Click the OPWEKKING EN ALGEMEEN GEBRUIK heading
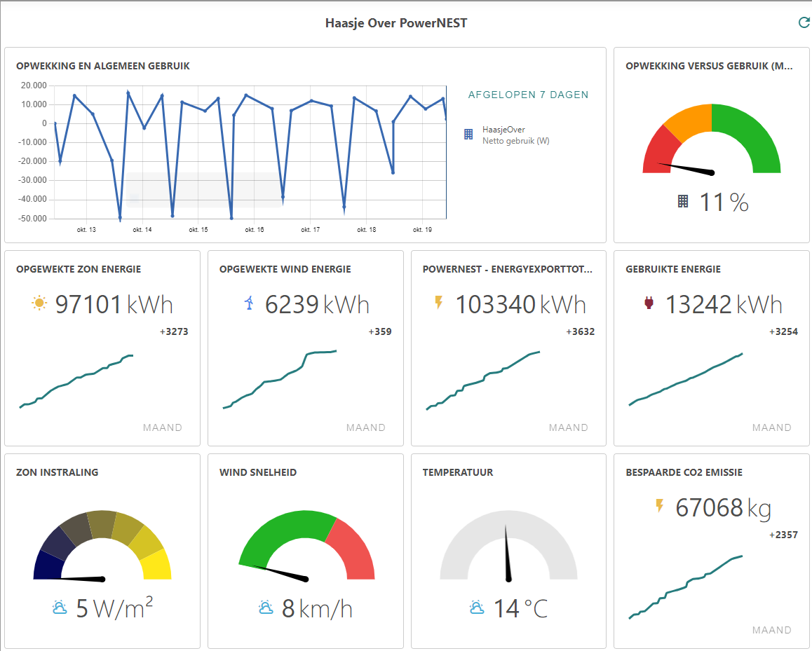 pos(103,66)
